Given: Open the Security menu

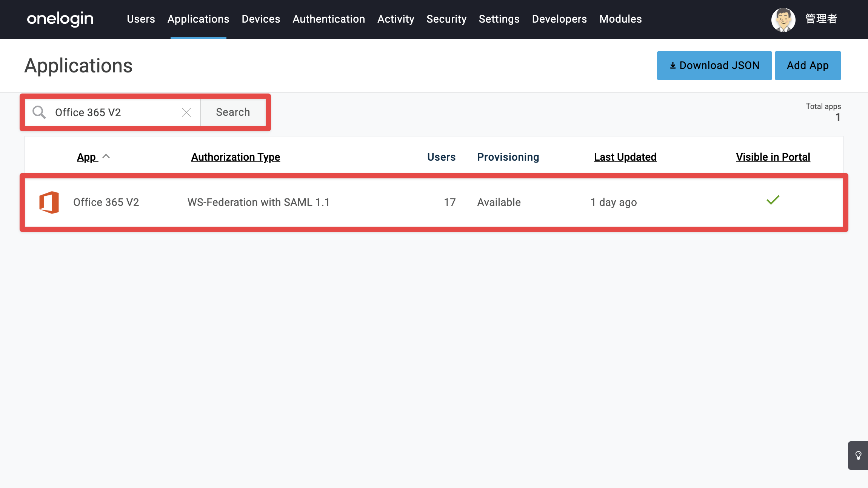Looking at the screenshot, I should click(446, 19).
